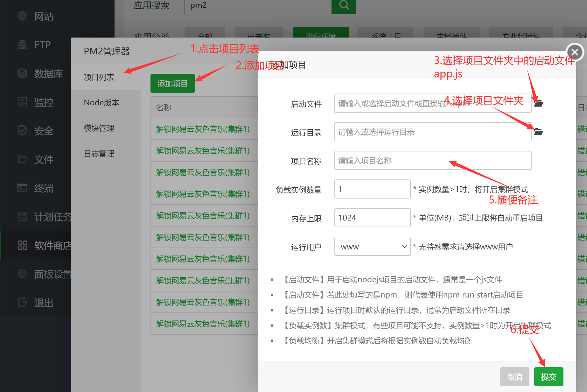Viewport: 587px width, 392px height.
Task: Click the 终端 terminal icon
Action: pyautogui.click(x=22, y=188)
